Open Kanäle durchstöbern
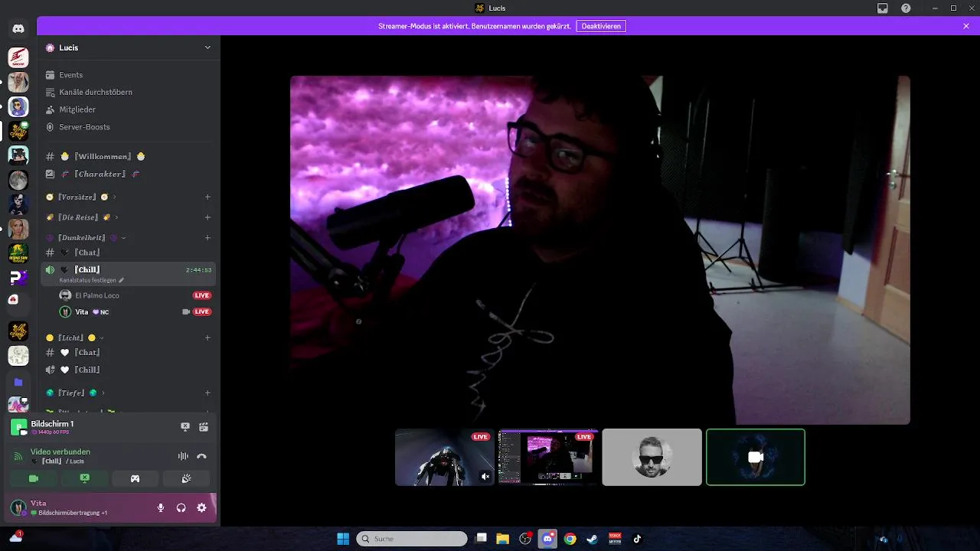 click(x=129, y=92)
